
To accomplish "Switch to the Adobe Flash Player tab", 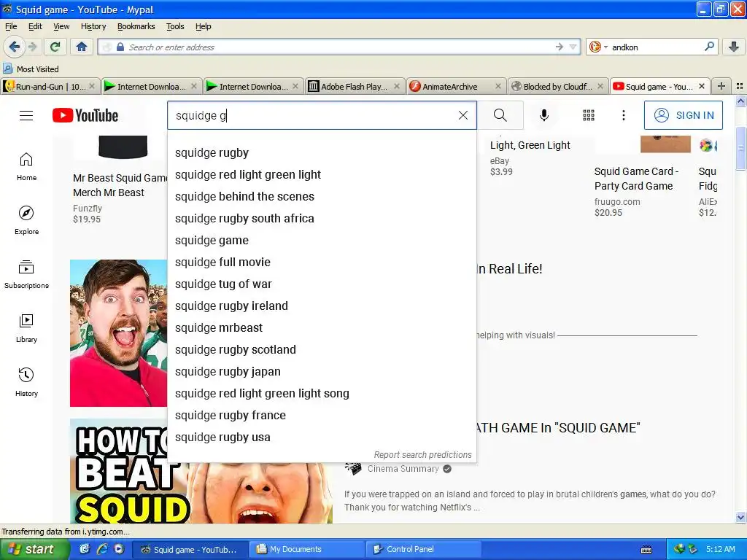I will 355,86.
